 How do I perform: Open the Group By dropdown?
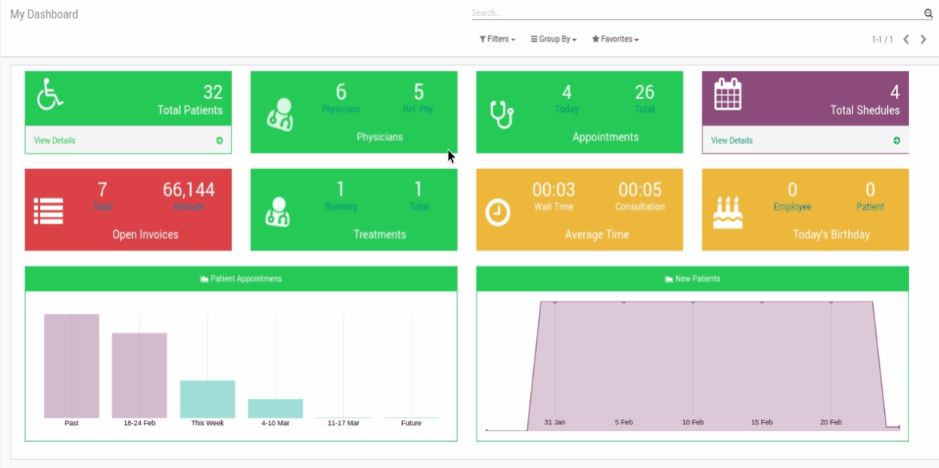coord(553,39)
